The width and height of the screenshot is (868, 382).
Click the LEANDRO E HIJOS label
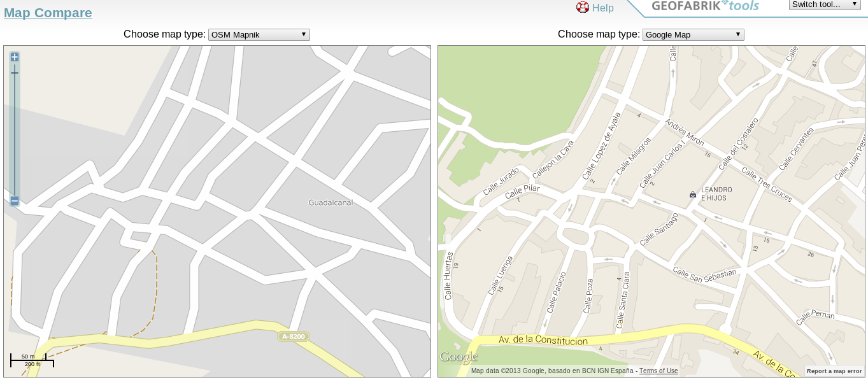716,194
